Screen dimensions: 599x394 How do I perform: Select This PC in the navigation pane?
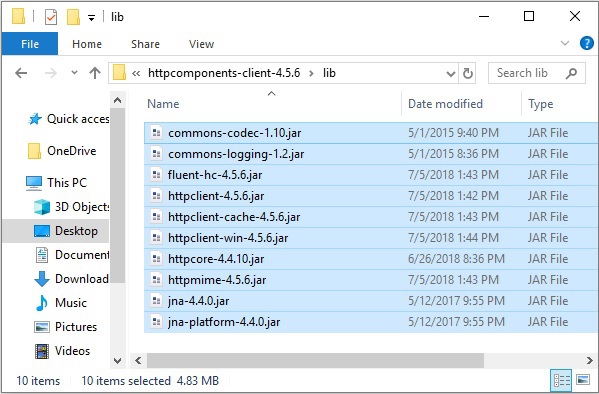(x=57, y=183)
